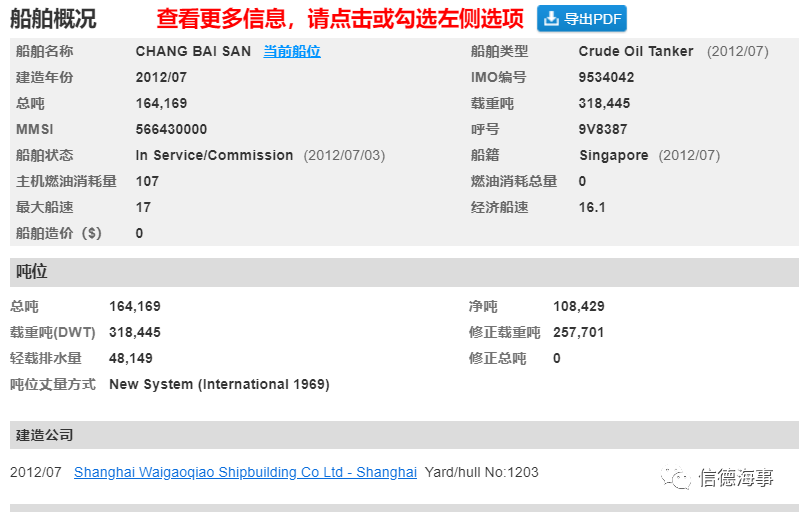This screenshot has height=512, width=799.
Task: Click the 船舶概况 heading
Action: coord(53,19)
